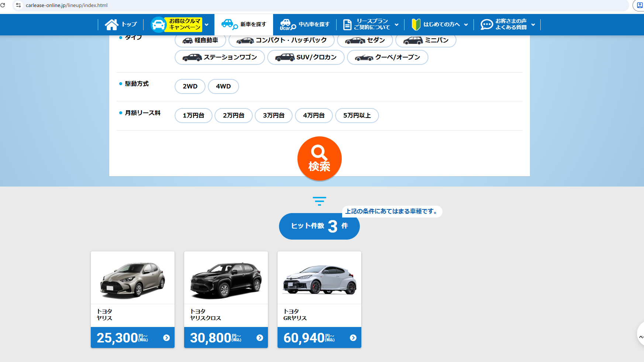Open the browser profile icon
The height and width of the screenshot is (362, 644).
(639, 5)
